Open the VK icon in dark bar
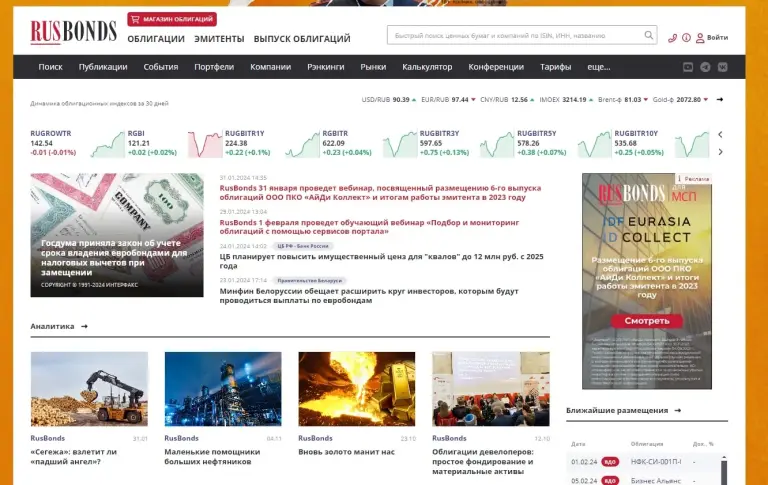The width and height of the screenshot is (768, 485). (x=722, y=67)
